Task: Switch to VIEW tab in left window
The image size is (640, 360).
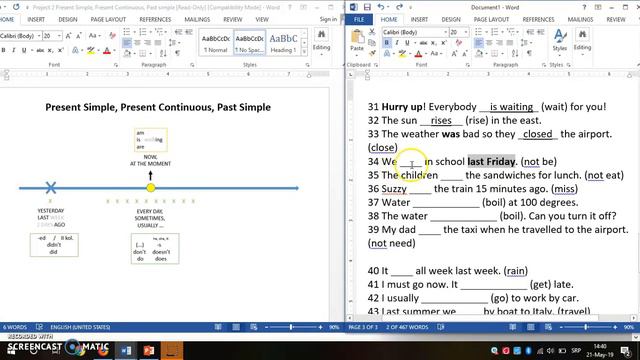Action: point(262,20)
